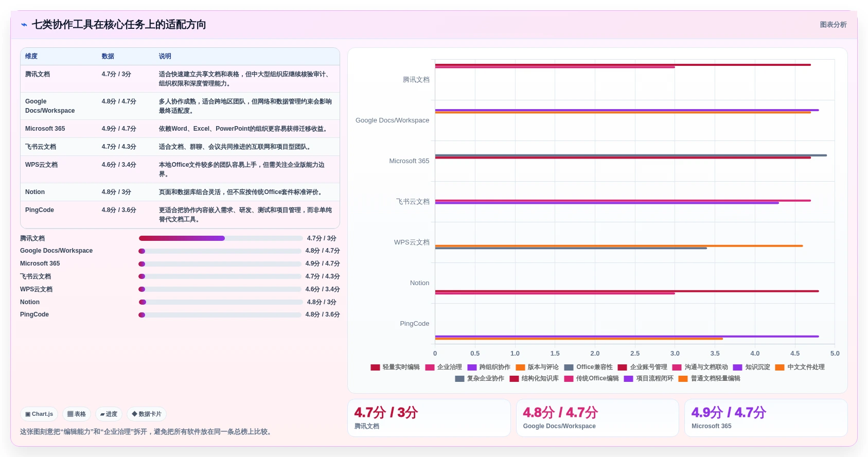The width and height of the screenshot is (868, 457).
Task: Click the Notion progress bar
Action: coord(221,302)
